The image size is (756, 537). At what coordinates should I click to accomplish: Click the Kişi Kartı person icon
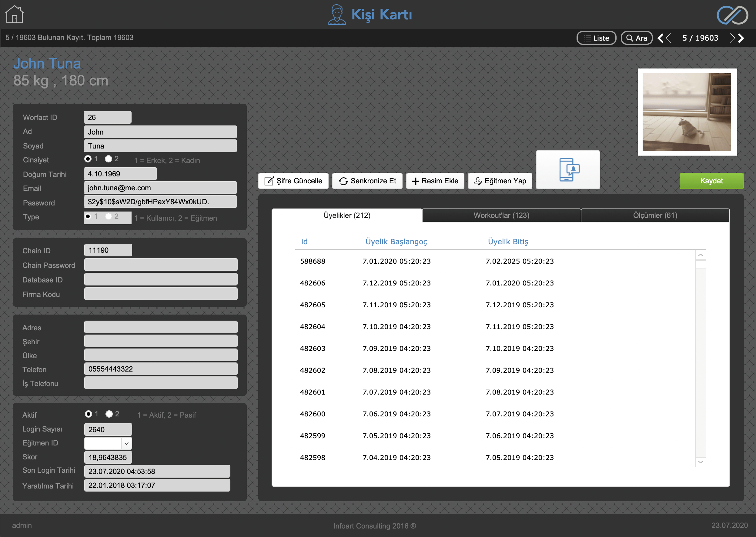(x=337, y=15)
